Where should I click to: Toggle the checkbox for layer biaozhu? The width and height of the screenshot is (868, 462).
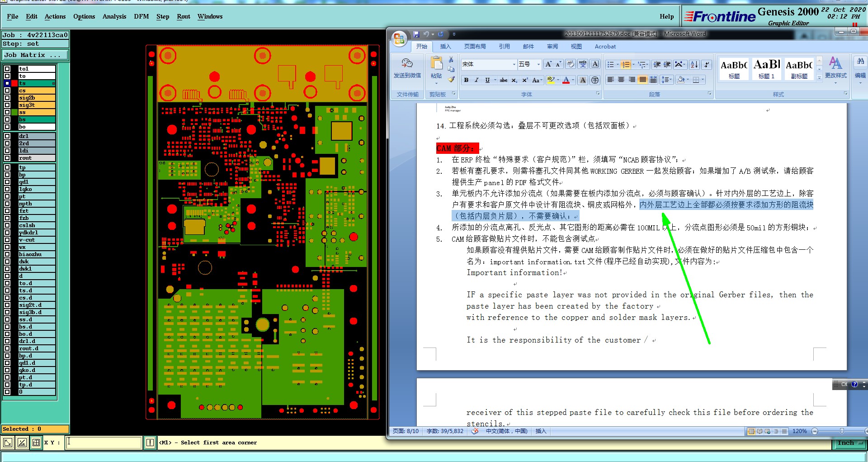coord(7,254)
